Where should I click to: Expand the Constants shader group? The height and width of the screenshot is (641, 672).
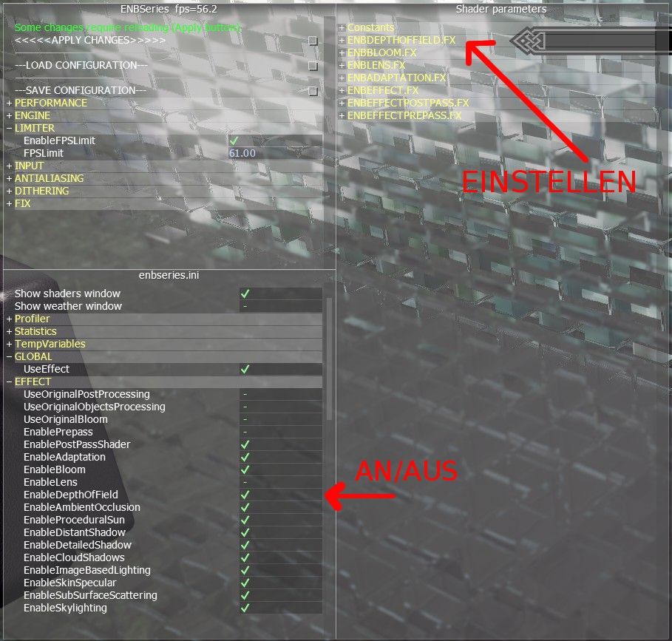point(342,28)
